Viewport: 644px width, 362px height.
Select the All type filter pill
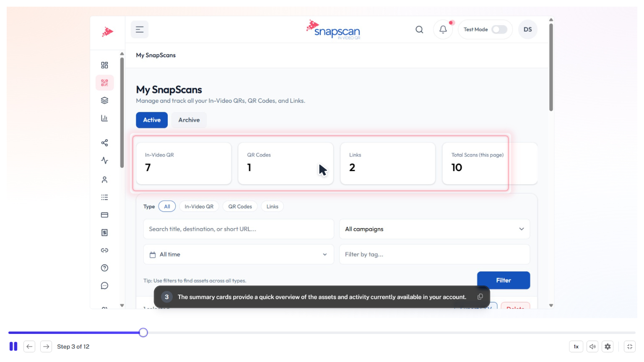(x=167, y=206)
